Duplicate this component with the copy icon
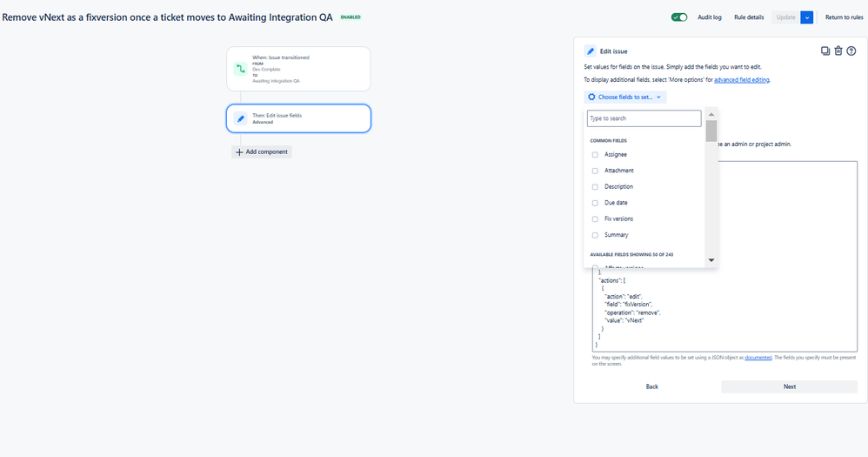Image resolution: width=868 pixels, height=457 pixels. (825, 51)
